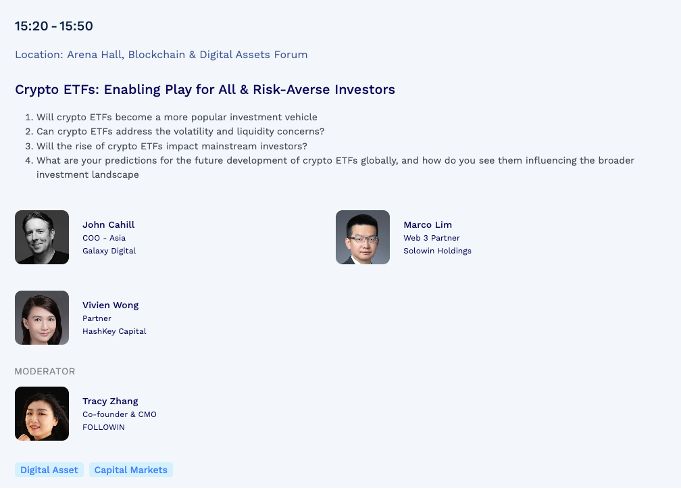Click the John Cahill name link
Screen dimensions: 681x489
pos(109,225)
